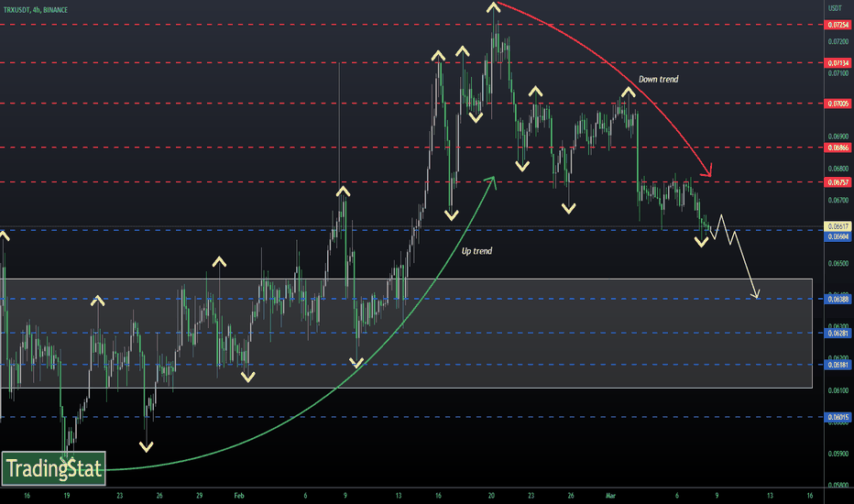Select the blue 0.06015 price level label
Screen dimensions: 854x504
[838, 417]
